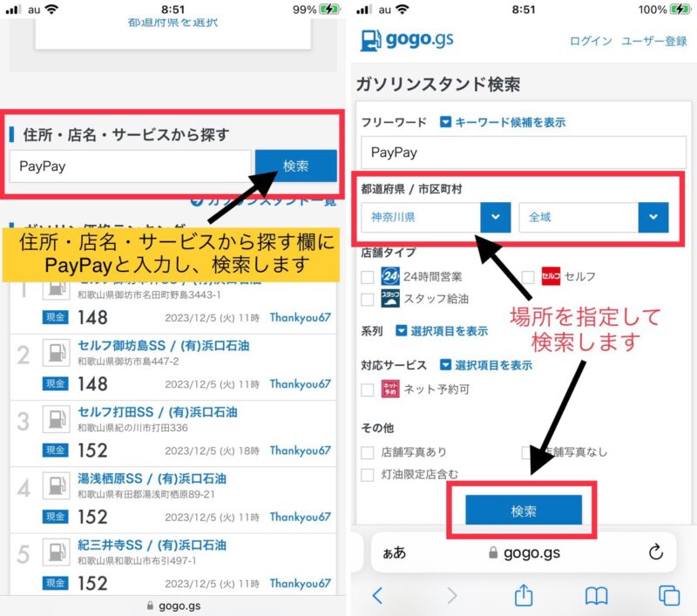Click 検索 button beside PayPay in left screen
The image size is (697, 616).
click(x=295, y=166)
